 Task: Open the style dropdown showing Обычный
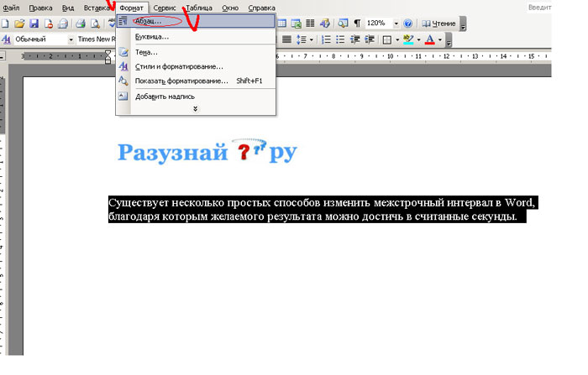coord(71,39)
